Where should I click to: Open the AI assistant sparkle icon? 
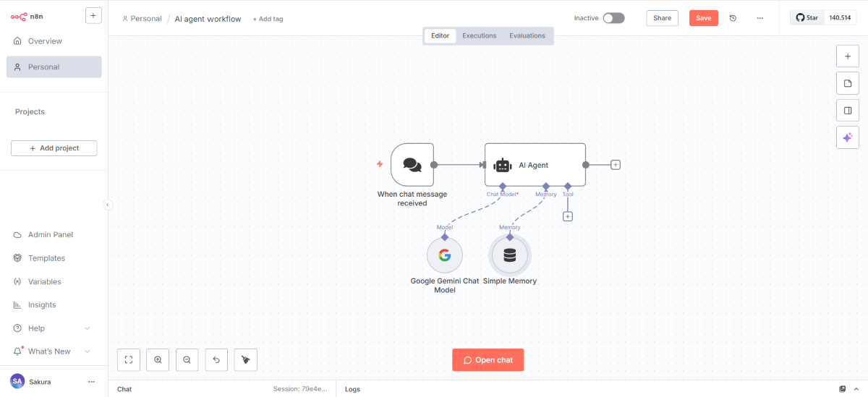tap(848, 137)
